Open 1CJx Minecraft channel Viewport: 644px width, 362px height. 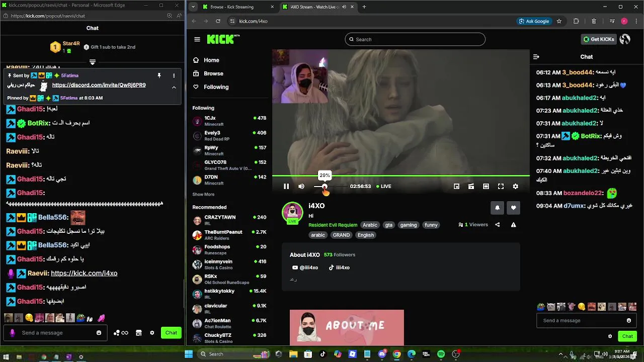click(x=229, y=121)
